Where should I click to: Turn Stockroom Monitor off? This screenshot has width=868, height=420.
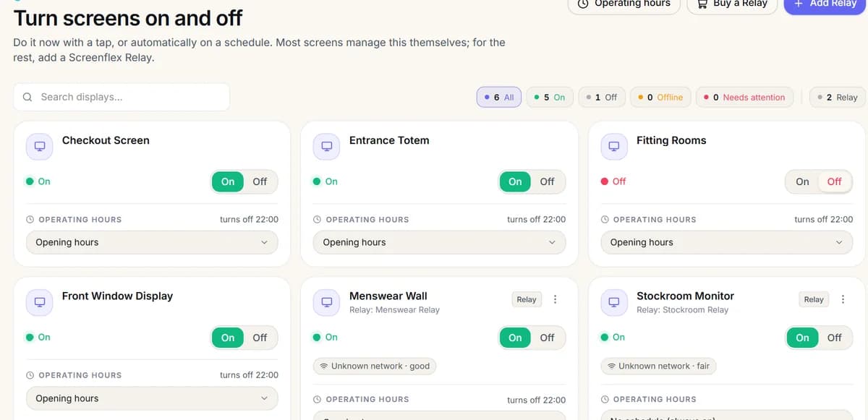click(x=834, y=338)
